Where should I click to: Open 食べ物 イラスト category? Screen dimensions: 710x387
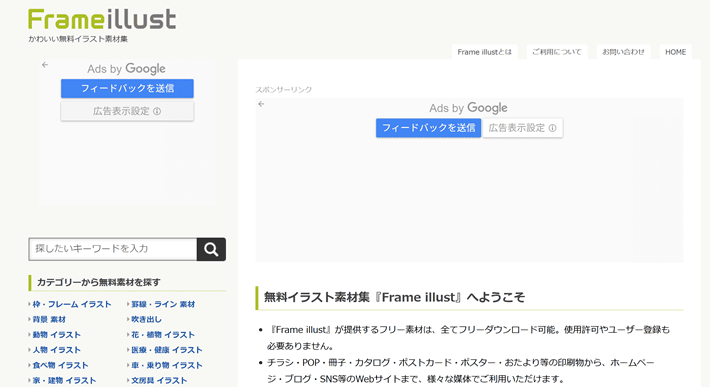61,365
